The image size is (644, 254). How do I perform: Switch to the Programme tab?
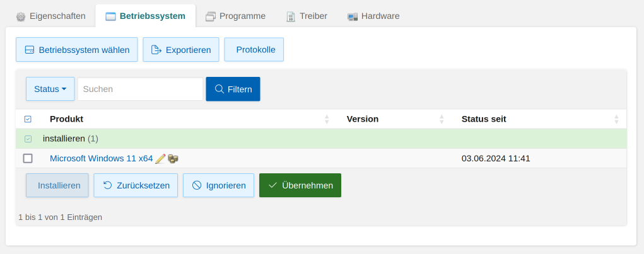coord(235,16)
